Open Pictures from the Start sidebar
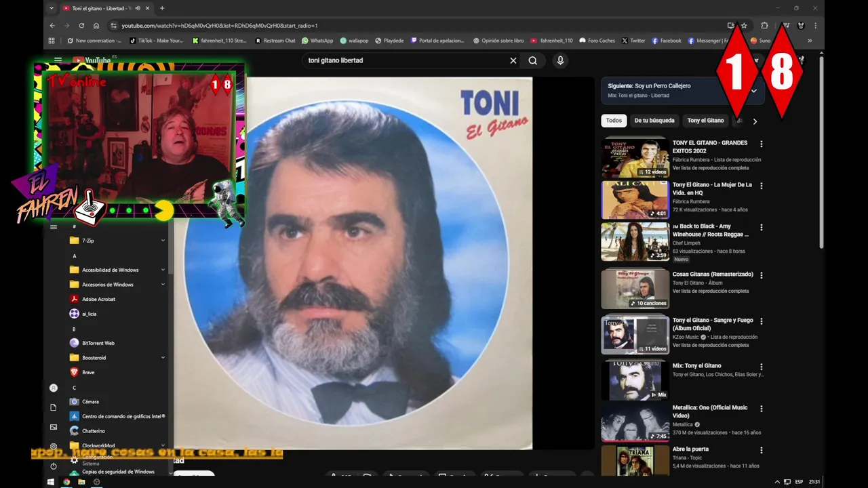The height and width of the screenshot is (488, 868). point(54,427)
